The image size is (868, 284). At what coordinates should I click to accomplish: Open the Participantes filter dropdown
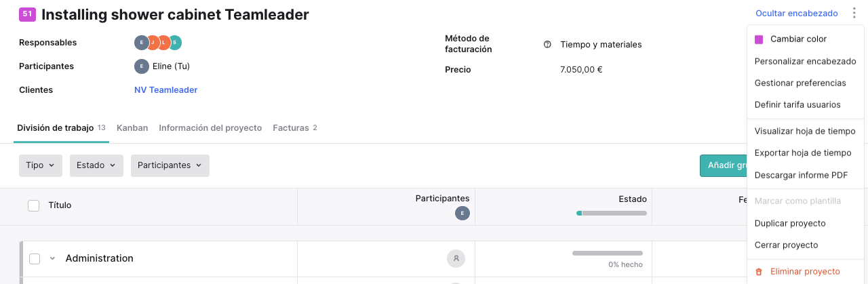point(170,165)
